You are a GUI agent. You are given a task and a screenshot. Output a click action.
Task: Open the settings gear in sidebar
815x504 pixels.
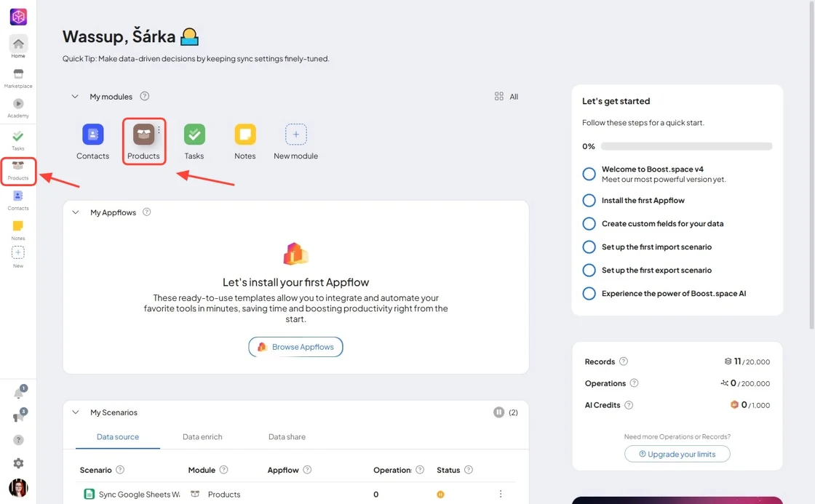[18, 463]
